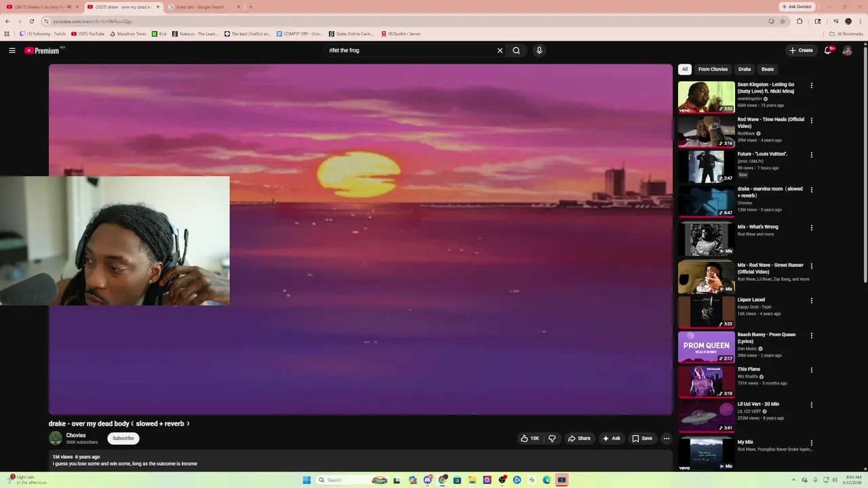Open options for Liquor Laced video

pos(811,301)
